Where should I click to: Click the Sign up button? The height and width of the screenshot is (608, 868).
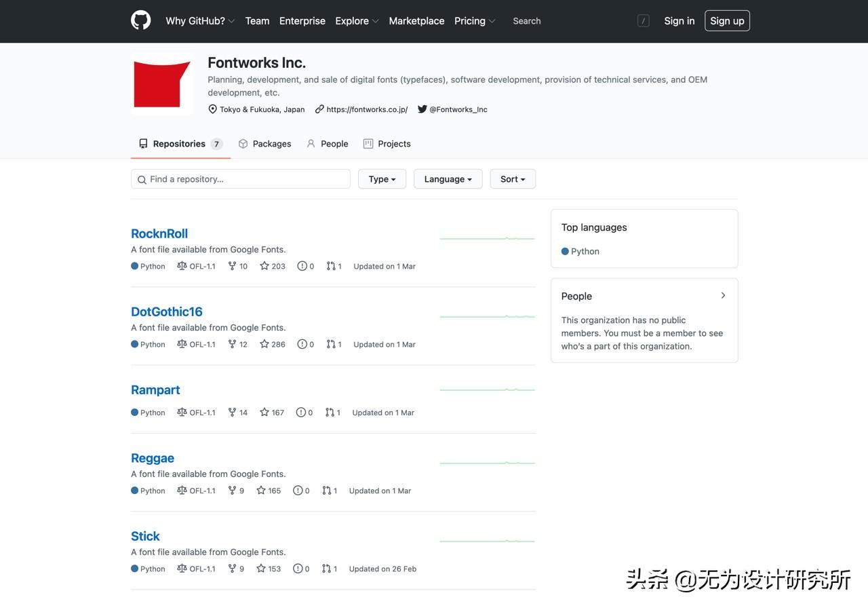(x=727, y=21)
